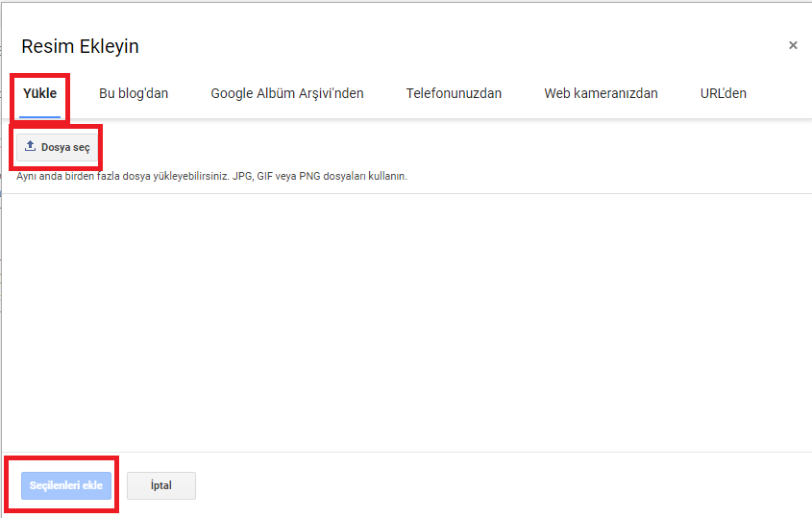Close the Resim Ekleyin dialog
Image resolution: width=812 pixels, height=518 pixels.
(x=793, y=45)
